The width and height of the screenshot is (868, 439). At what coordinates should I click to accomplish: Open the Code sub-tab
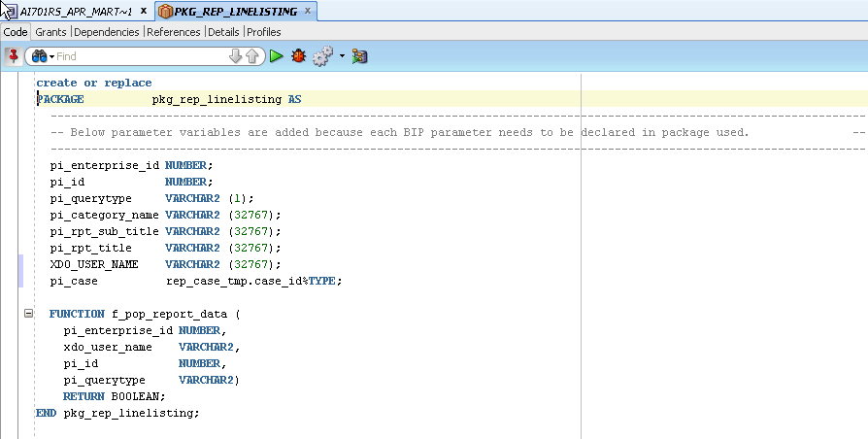16,32
